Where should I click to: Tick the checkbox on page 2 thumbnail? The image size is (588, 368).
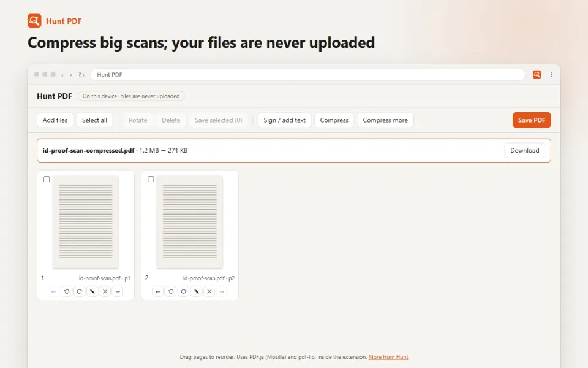pyautogui.click(x=151, y=179)
